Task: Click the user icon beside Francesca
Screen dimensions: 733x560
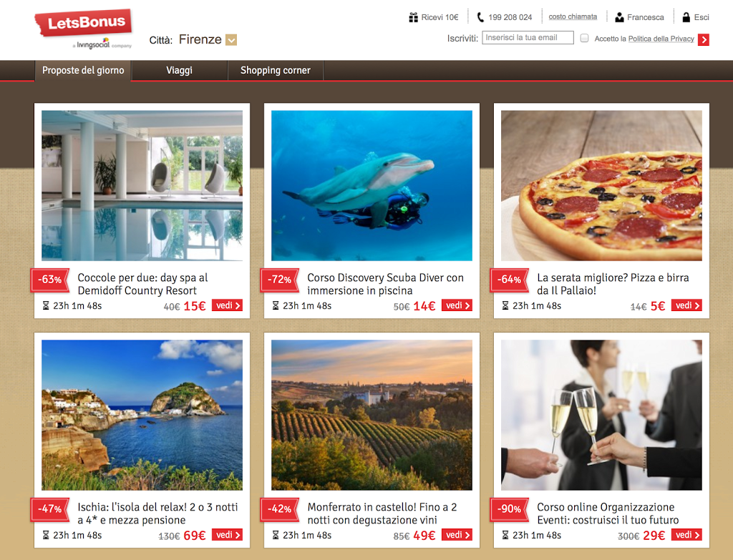Action: (619, 17)
